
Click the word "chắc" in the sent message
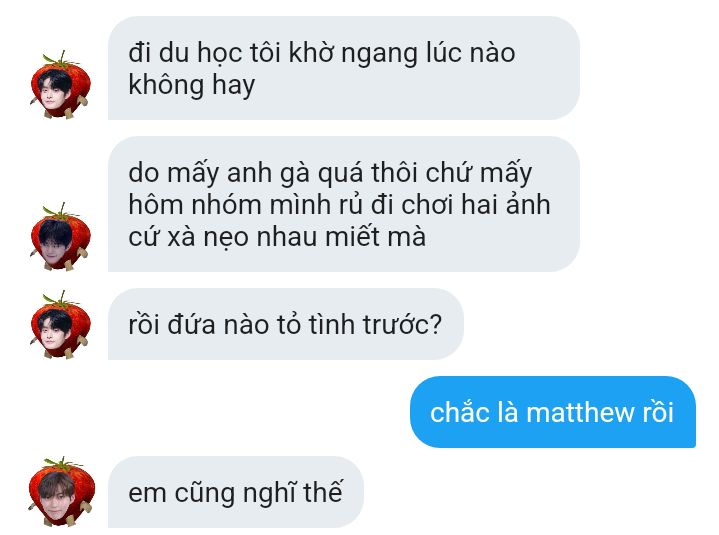pyautogui.click(x=454, y=412)
